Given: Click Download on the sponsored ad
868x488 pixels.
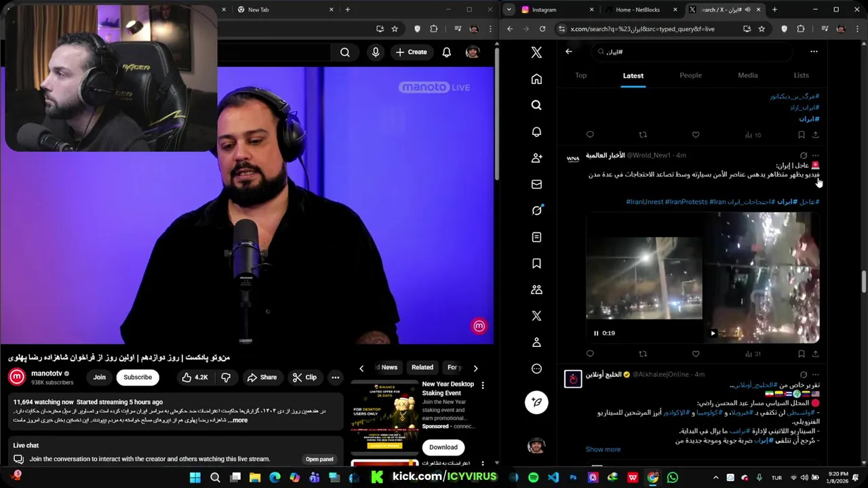Looking at the screenshot, I should point(443,447).
